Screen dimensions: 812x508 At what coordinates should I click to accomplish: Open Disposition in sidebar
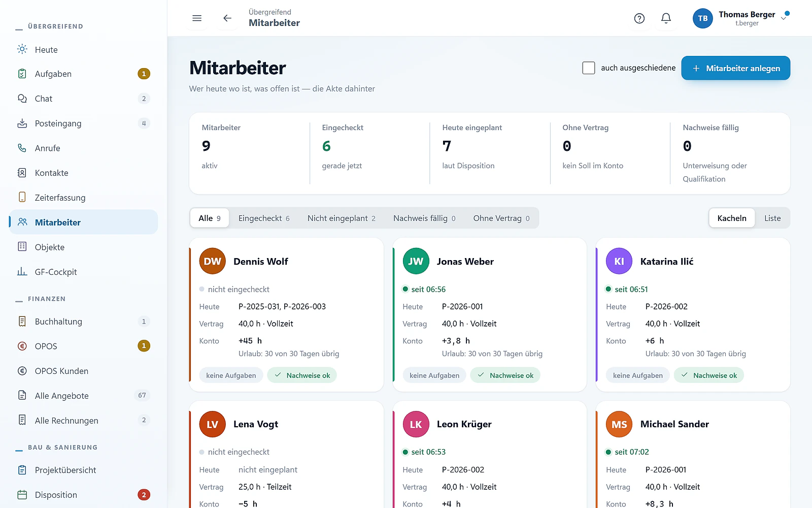pos(84,495)
